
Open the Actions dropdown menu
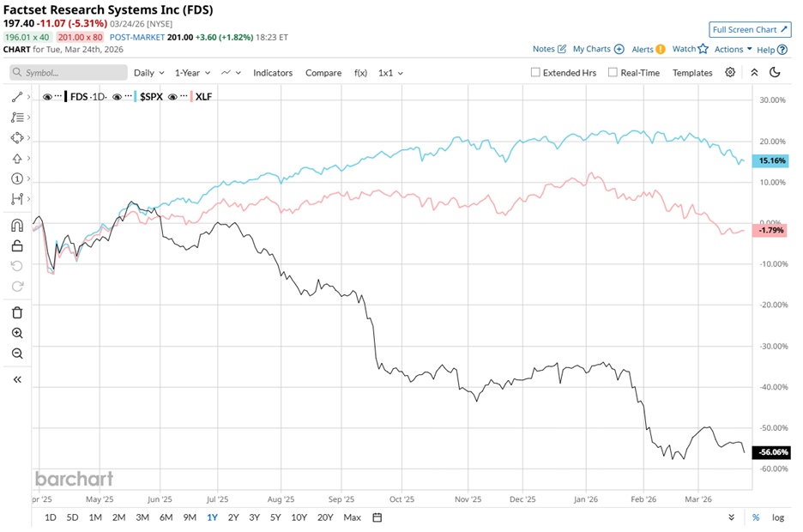pos(733,50)
